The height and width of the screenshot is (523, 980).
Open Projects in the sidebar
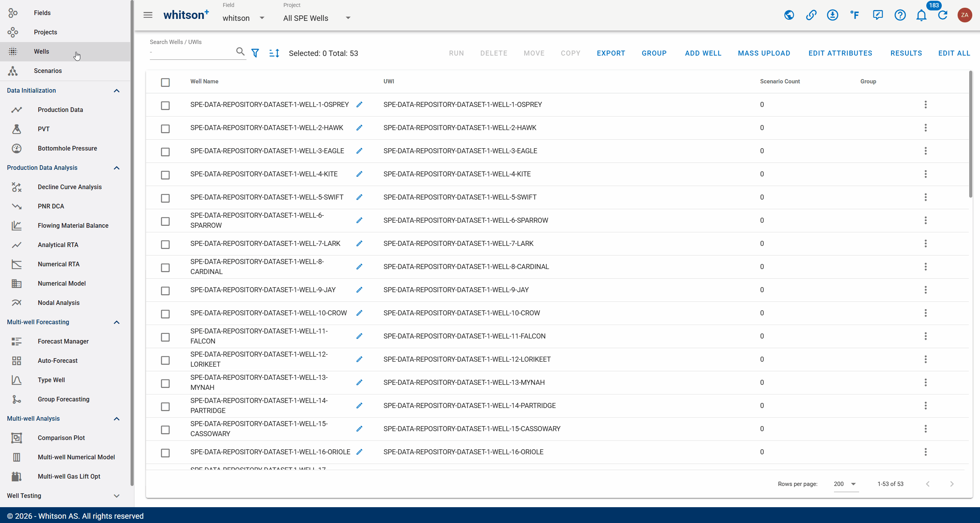click(x=65, y=32)
